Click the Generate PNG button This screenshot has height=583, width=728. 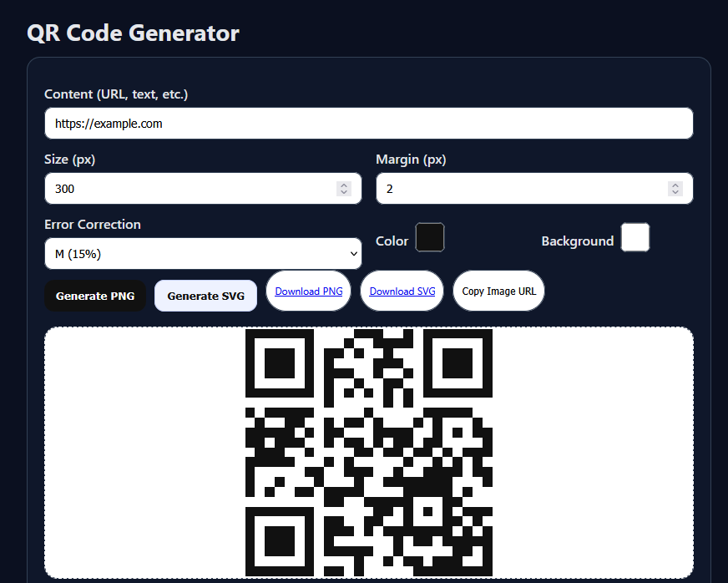(95, 296)
